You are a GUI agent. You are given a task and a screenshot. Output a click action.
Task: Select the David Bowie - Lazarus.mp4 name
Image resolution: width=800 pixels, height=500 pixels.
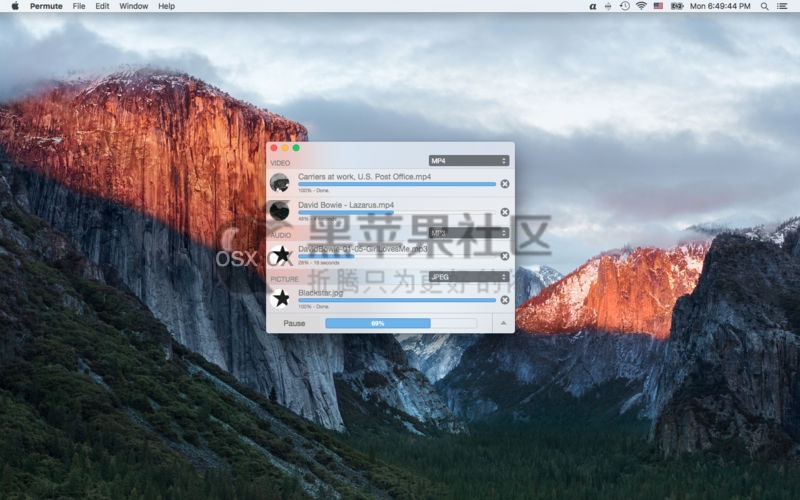(346, 205)
